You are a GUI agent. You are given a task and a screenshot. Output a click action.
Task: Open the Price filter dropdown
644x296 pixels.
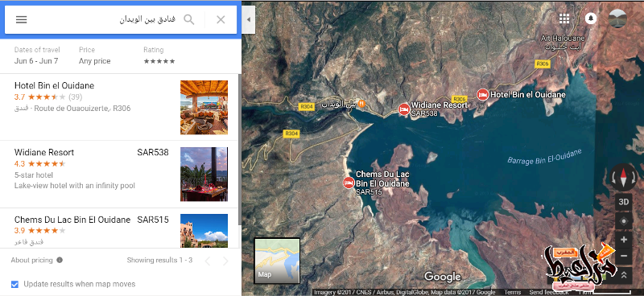pos(95,55)
